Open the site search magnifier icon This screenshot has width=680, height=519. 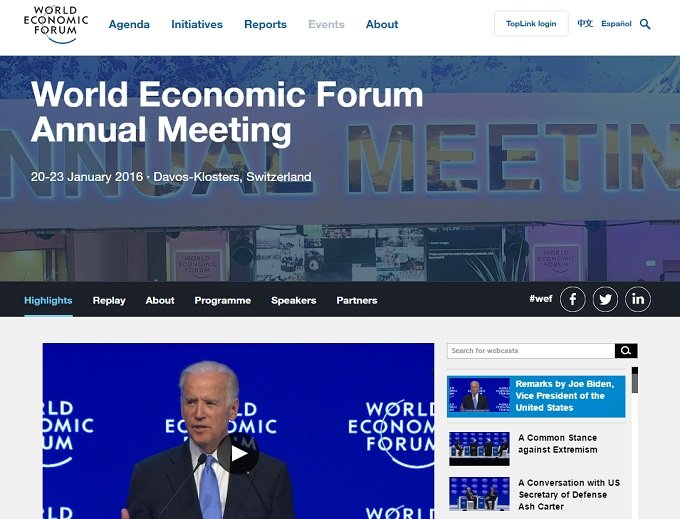click(645, 24)
